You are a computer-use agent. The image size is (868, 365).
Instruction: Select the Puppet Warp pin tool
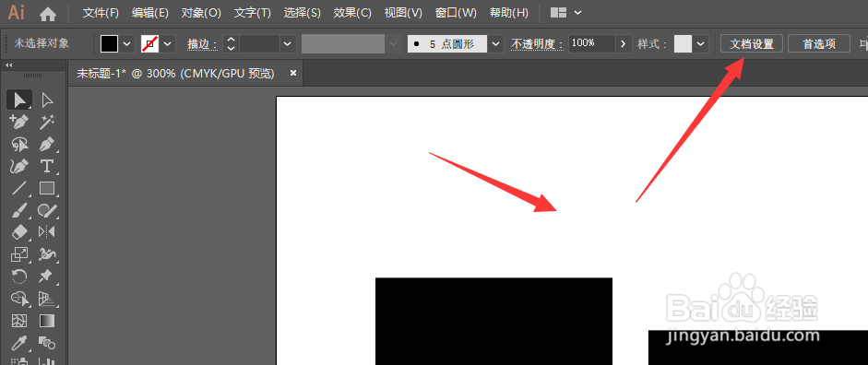pyautogui.click(x=47, y=276)
